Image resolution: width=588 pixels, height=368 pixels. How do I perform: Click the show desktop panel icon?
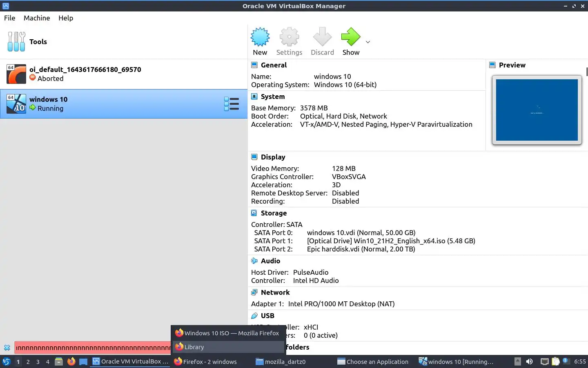point(83,361)
